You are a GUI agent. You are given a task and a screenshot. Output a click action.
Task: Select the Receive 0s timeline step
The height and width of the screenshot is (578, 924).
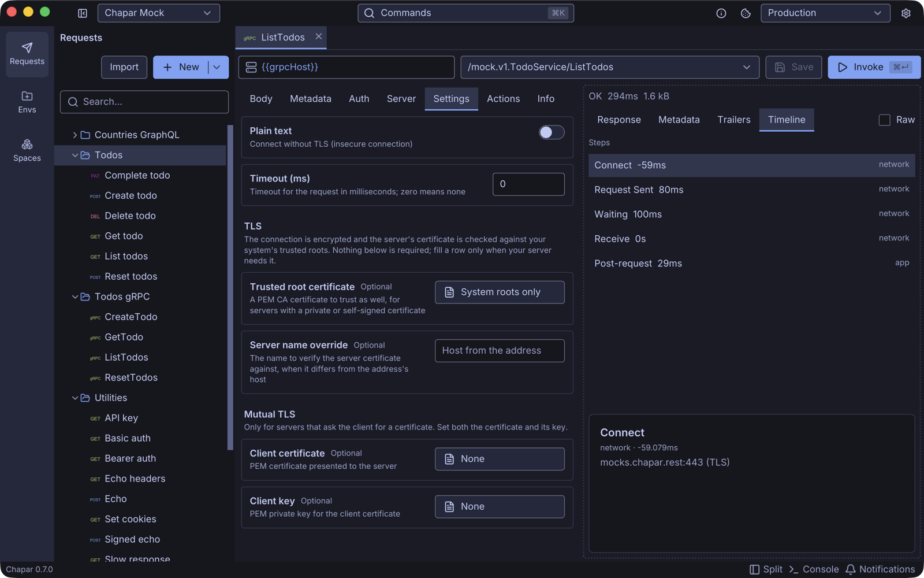click(752, 239)
